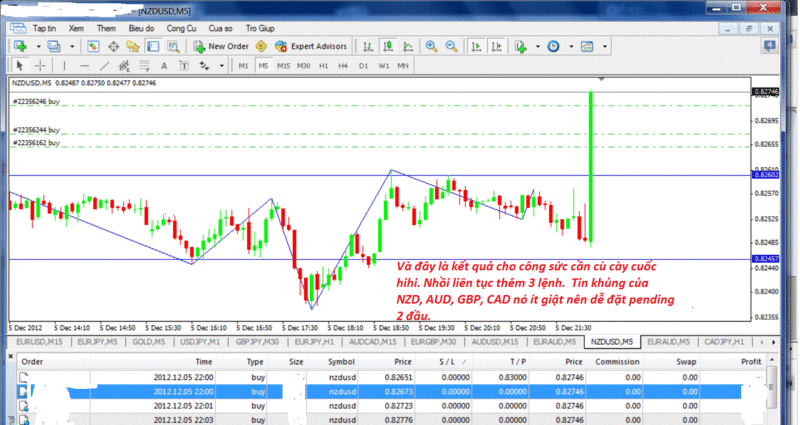Open the Tro Giup menu
Screen dimensions: 800x425
click(x=260, y=29)
